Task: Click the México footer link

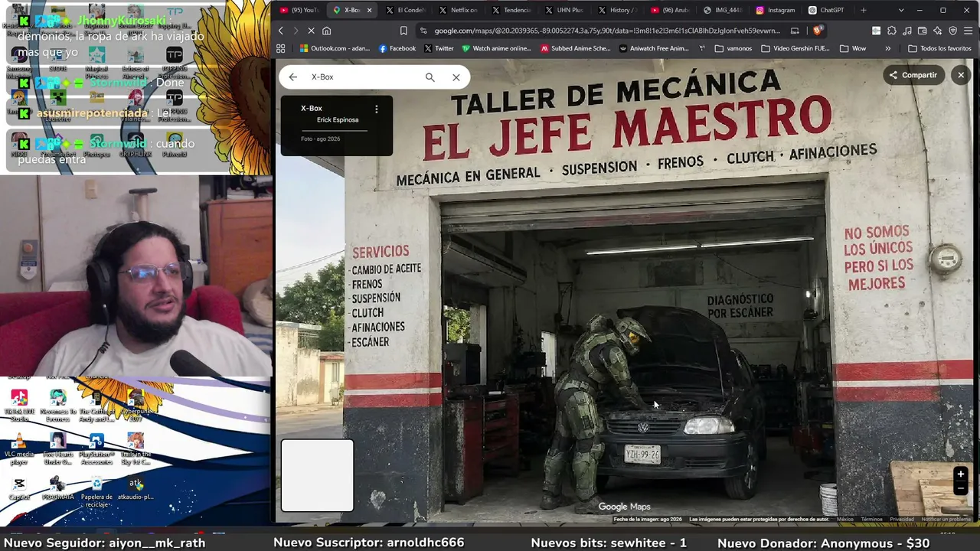Action: (x=845, y=520)
